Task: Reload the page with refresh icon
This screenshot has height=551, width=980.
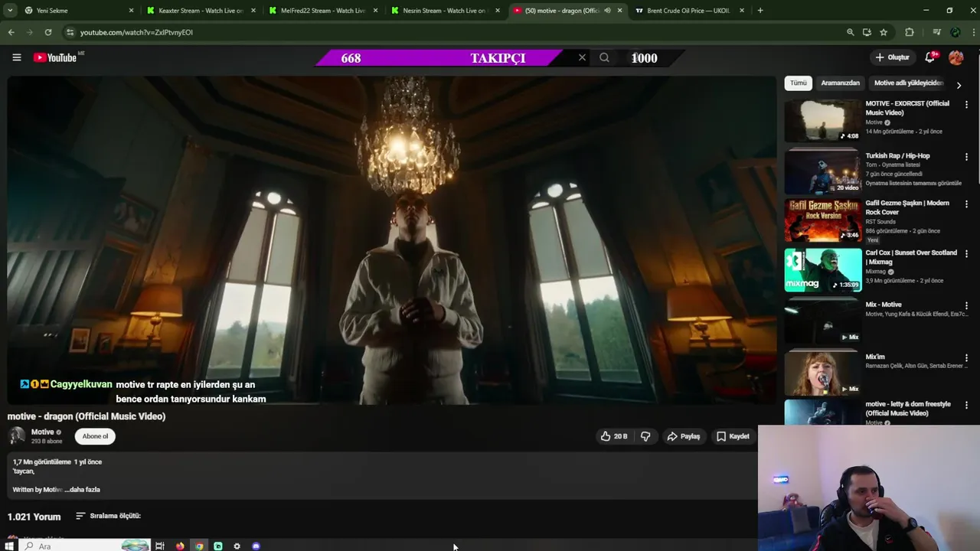Action: click(48, 32)
